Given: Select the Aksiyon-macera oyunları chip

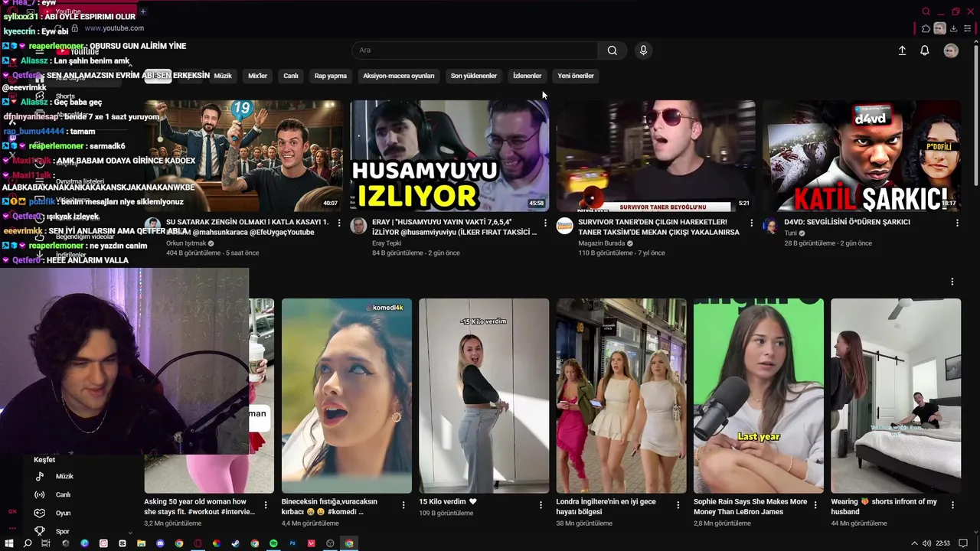Looking at the screenshot, I should pyautogui.click(x=399, y=76).
